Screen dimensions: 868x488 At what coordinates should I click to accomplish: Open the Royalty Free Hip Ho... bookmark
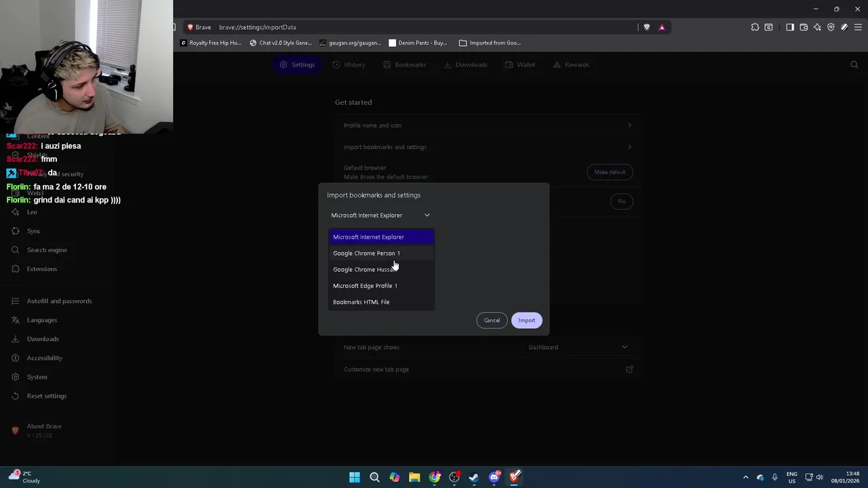pyautogui.click(x=211, y=43)
